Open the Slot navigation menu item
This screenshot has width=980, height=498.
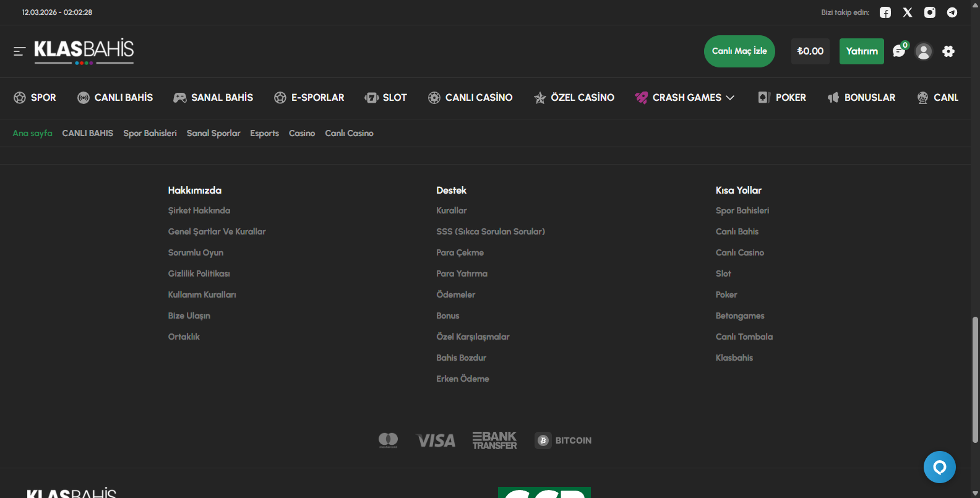coord(386,98)
